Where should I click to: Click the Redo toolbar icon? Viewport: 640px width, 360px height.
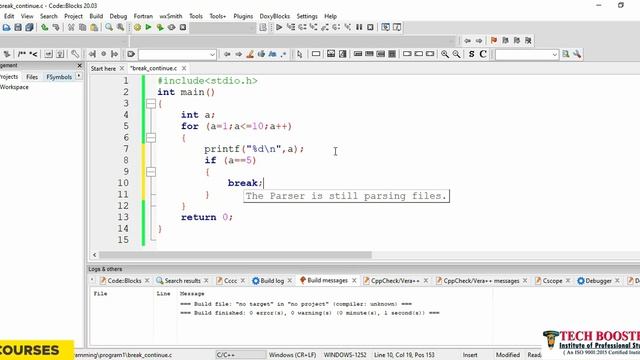pos(56,27)
